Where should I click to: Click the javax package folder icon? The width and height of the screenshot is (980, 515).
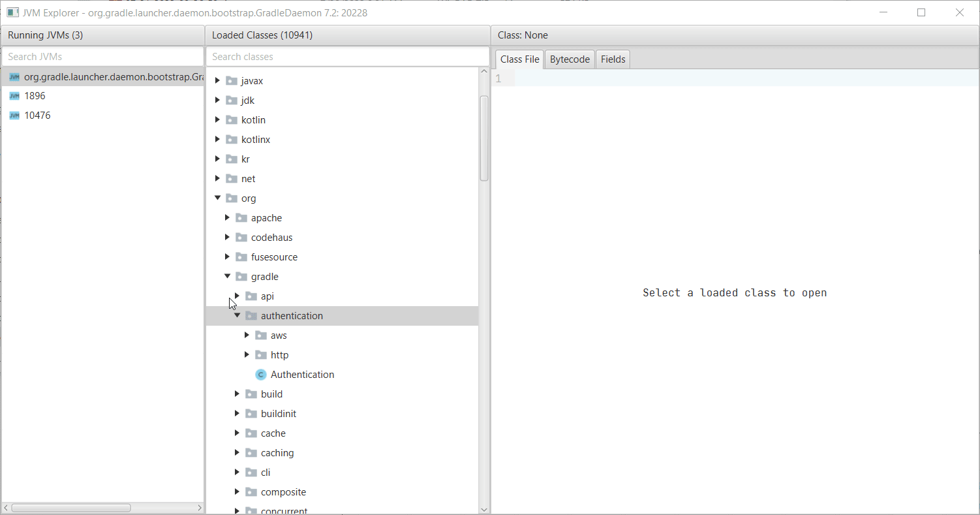pos(231,81)
